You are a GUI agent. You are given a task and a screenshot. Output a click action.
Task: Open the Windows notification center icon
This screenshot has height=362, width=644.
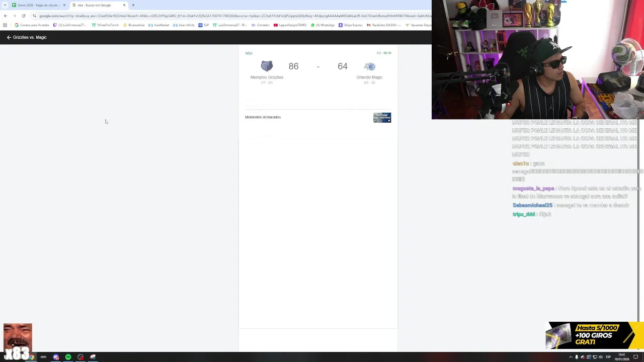pyautogui.click(x=635, y=357)
